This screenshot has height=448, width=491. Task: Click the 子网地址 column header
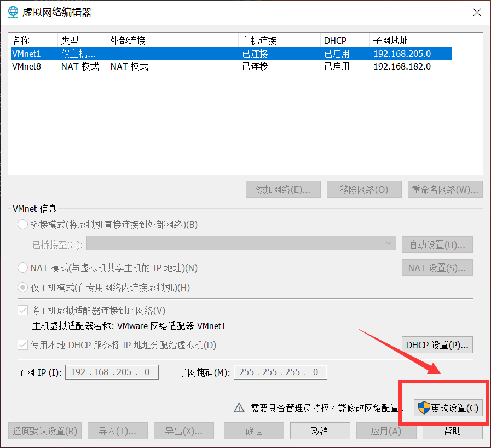tap(411, 41)
